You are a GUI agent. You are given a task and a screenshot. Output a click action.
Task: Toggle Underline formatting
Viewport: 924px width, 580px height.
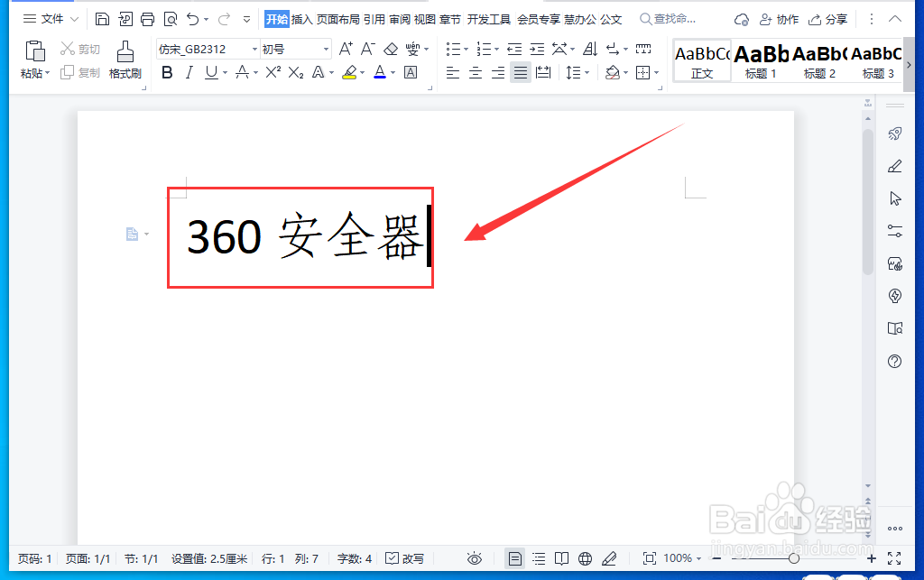coord(211,72)
